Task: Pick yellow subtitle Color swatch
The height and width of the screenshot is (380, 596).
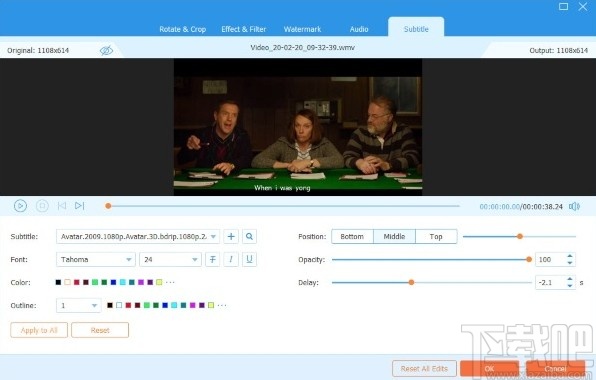Action: tap(159, 282)
